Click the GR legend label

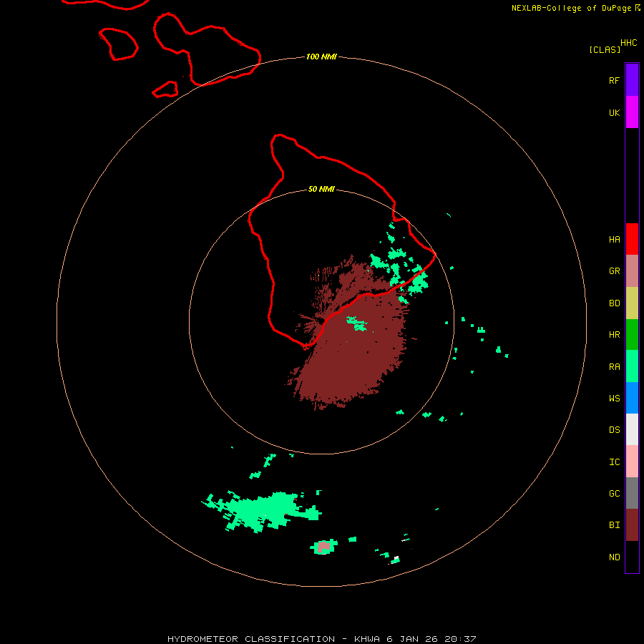pyautogui.click(x=614, y=271)
